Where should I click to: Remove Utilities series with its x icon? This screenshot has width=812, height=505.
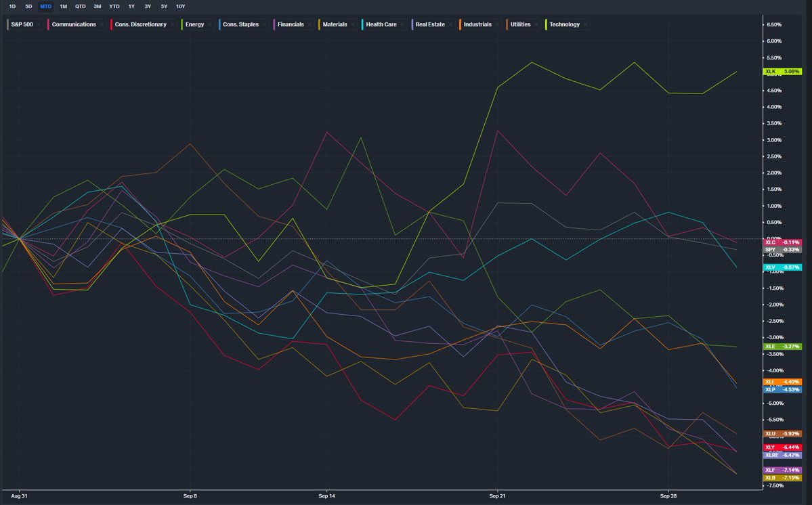[x=536, y=24]
